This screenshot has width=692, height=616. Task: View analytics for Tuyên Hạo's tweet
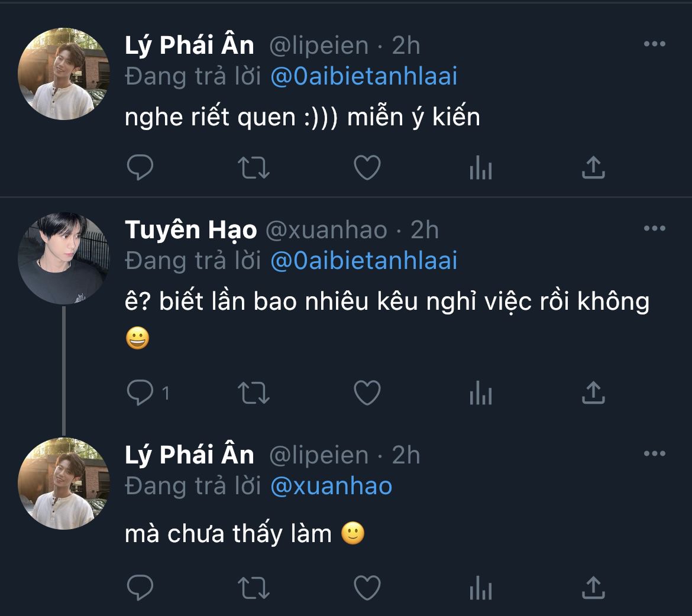[x=480, y=394]
